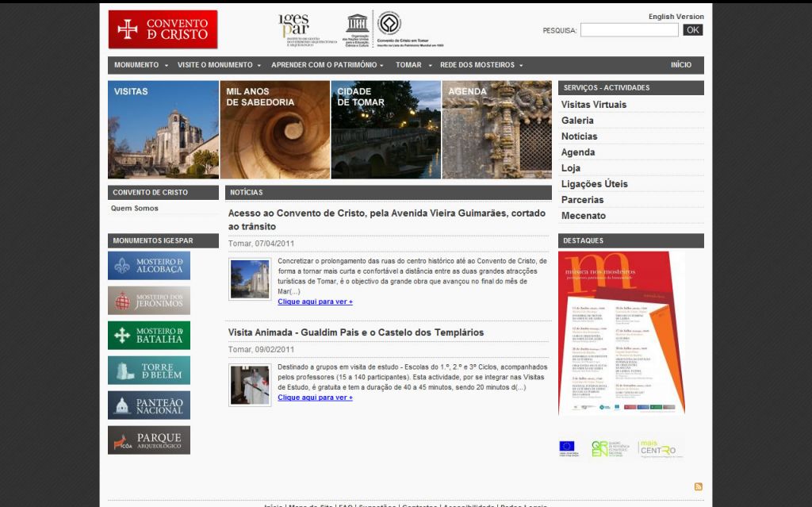Open the Mosteiro dos Jerónimos banner
812x507 pixels.
click(149, 301)
